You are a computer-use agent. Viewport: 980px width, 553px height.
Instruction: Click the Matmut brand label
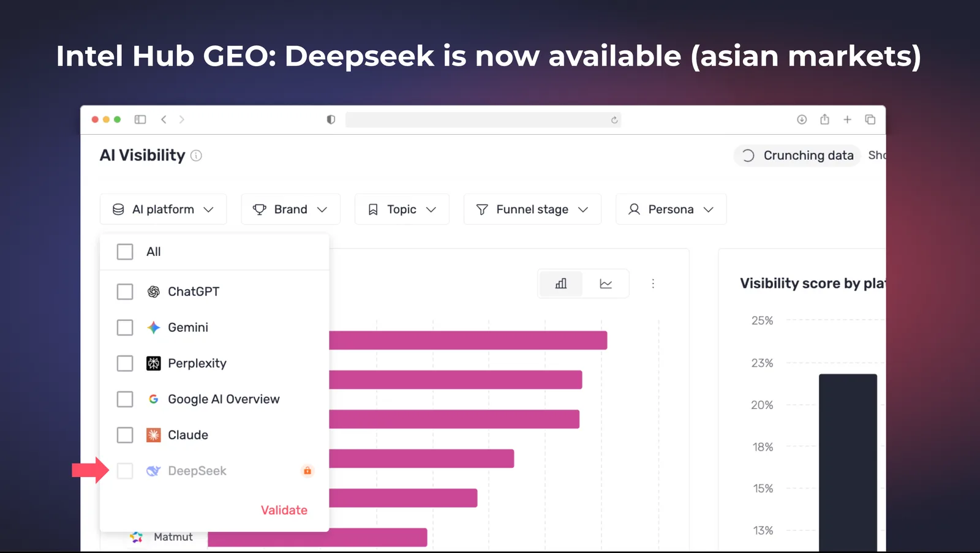(173, 537)
